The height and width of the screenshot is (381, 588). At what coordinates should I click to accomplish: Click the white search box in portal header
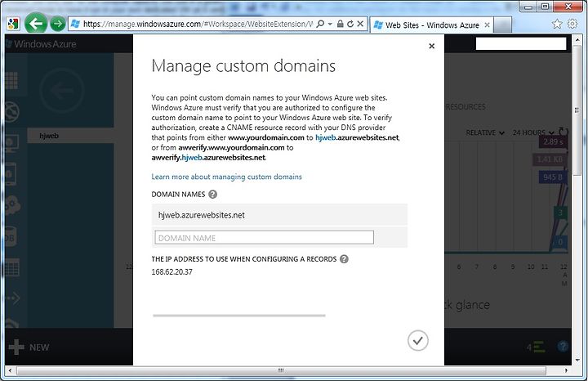[521, 43]
